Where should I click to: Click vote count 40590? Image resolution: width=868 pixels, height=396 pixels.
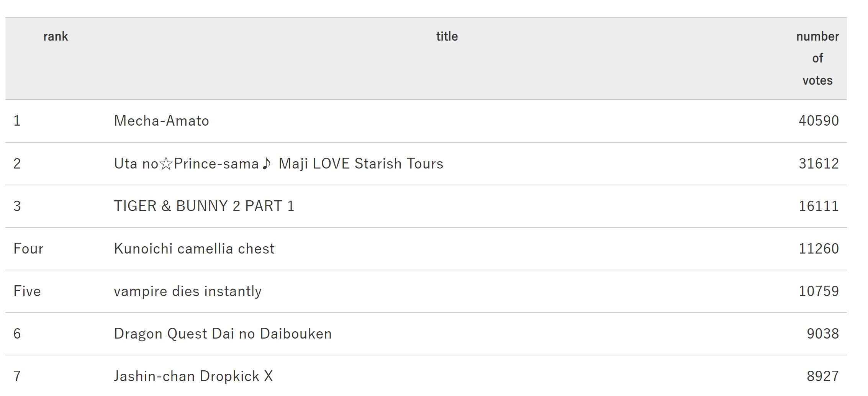(x=819, y=121)
